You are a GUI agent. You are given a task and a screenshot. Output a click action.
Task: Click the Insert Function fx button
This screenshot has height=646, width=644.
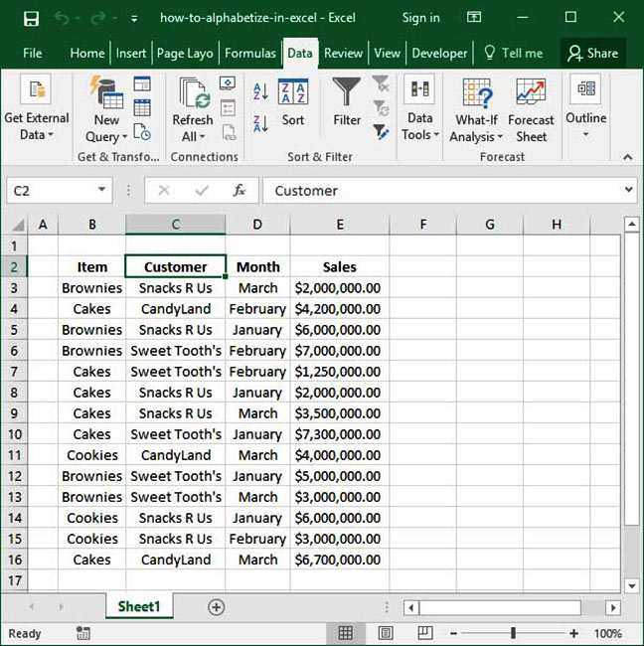[x=239, y=191]
